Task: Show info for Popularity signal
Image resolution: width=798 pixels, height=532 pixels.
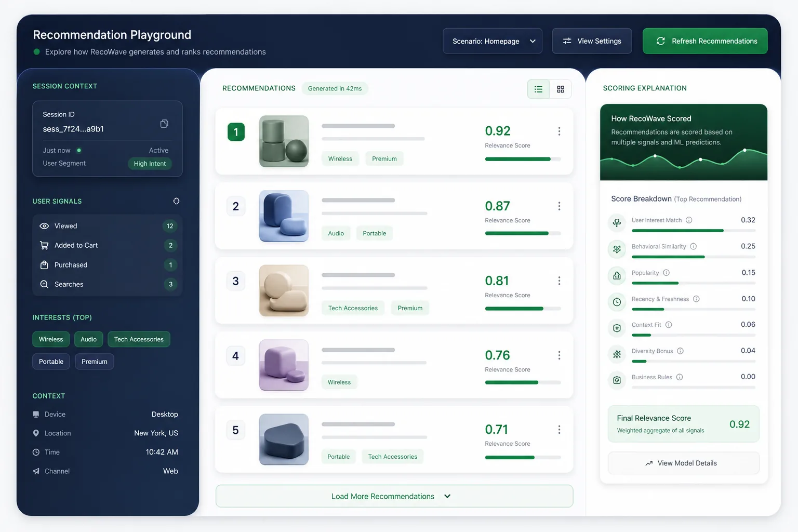Action: (666, 273)
